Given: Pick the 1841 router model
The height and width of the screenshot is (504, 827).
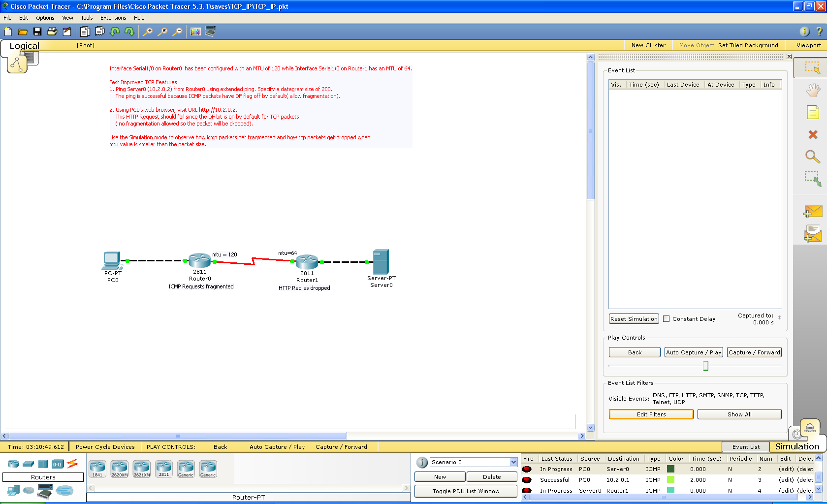Looking at the screenshot, I should 97,469.
